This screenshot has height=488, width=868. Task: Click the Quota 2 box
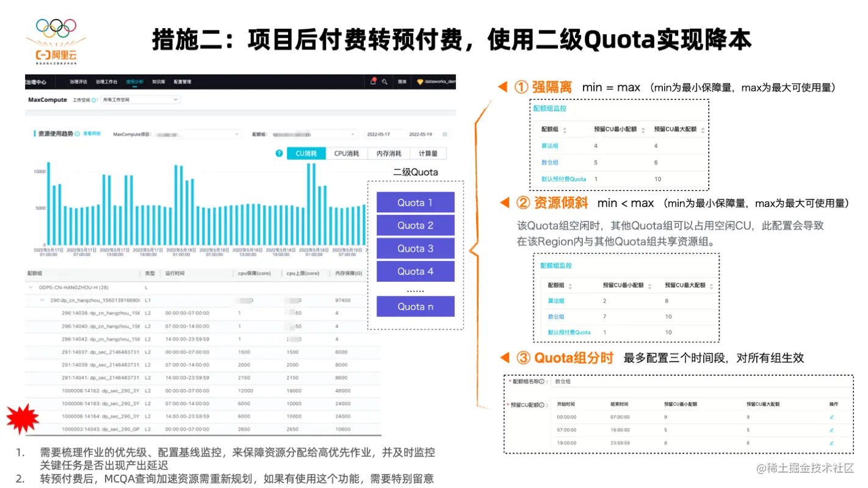pos(415,225)
